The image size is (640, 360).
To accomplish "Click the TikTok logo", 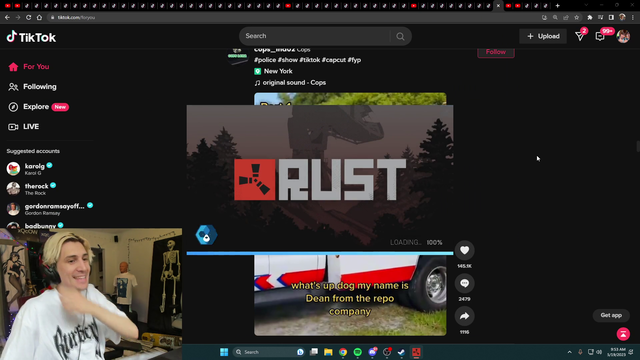I will coord(31,37).
